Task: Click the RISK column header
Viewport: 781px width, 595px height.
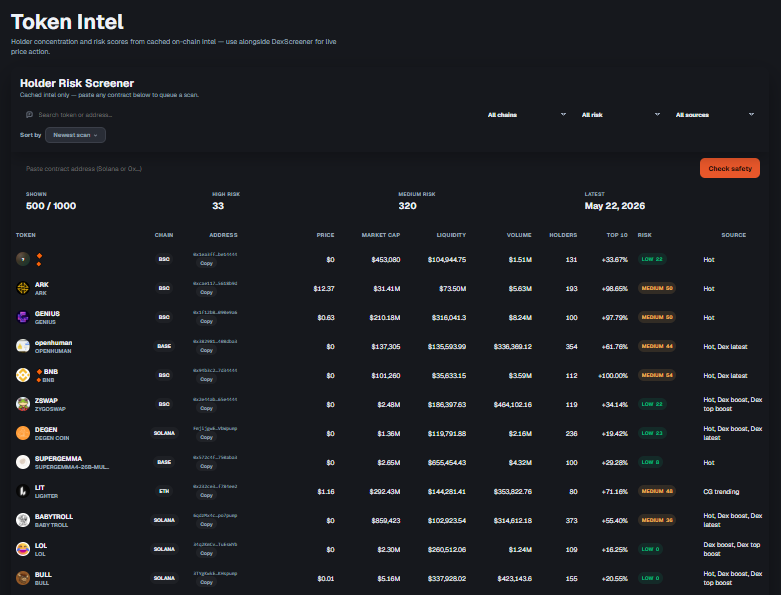Action: pos(645,235)
